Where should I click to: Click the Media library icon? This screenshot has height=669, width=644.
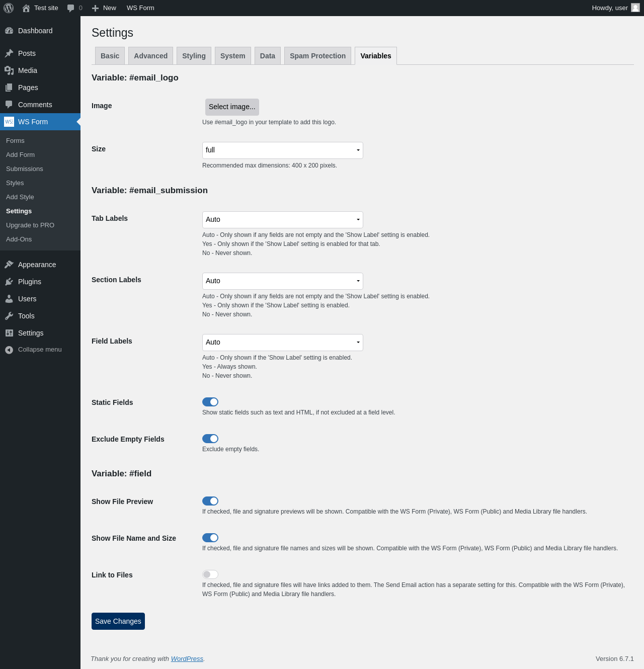[9, 70]
